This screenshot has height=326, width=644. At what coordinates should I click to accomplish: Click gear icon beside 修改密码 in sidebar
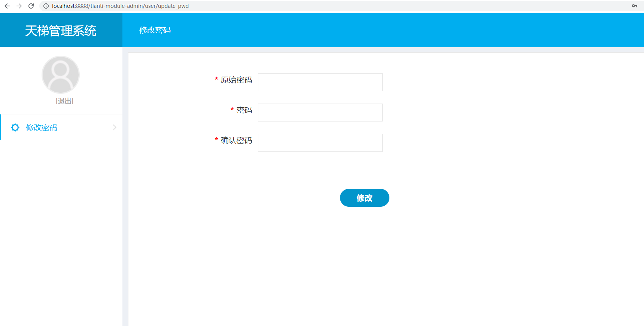click(15, 127)
